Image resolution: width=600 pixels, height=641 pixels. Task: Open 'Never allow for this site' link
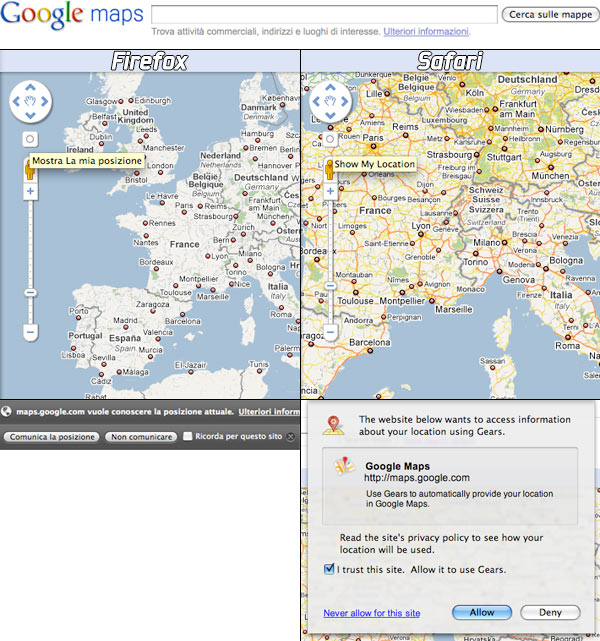tap(371, 613)
